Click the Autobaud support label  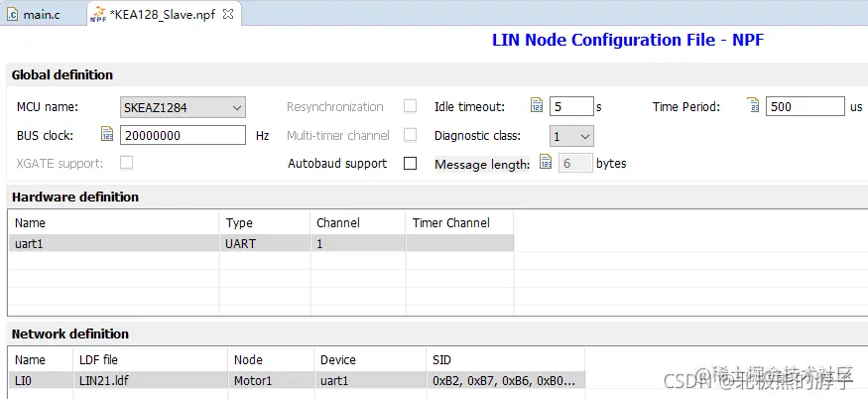[337, 164]
